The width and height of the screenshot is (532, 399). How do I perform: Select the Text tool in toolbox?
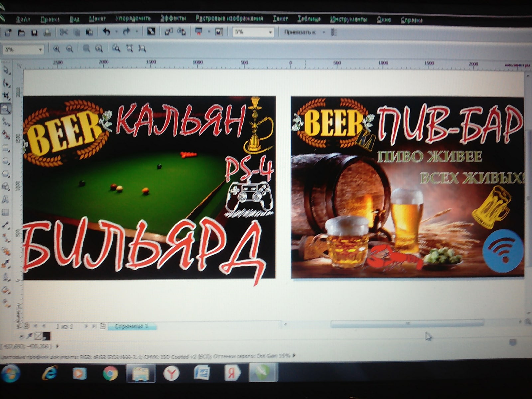point(6,199)
